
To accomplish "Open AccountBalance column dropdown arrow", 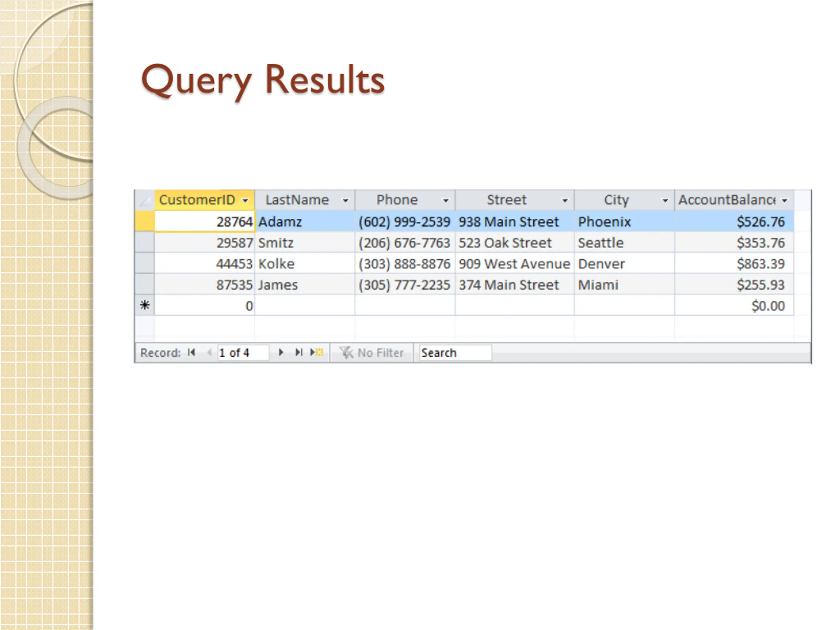I will click(785, 200).
